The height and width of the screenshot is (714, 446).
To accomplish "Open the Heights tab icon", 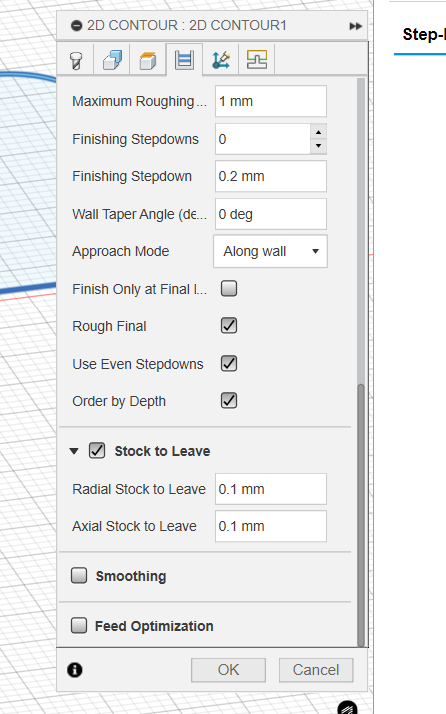I will (x=148, y=60).
